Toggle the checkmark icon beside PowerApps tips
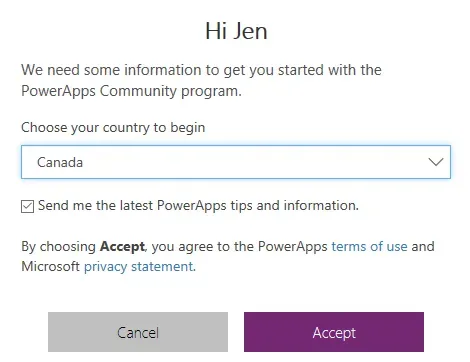 pyautogui.click(x=27, y=206)
